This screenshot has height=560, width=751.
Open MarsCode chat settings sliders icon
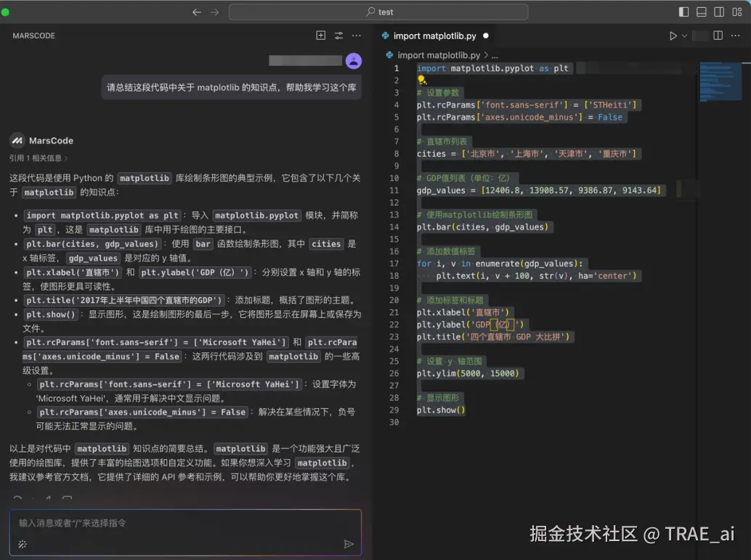point(338,35)
